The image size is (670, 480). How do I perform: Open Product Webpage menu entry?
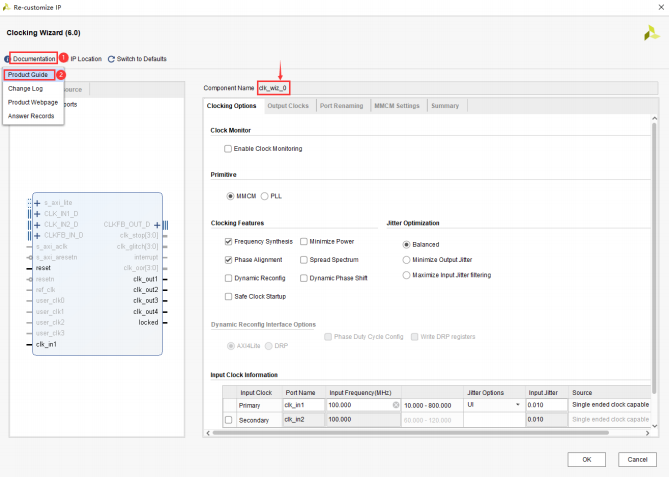(33, 103)
